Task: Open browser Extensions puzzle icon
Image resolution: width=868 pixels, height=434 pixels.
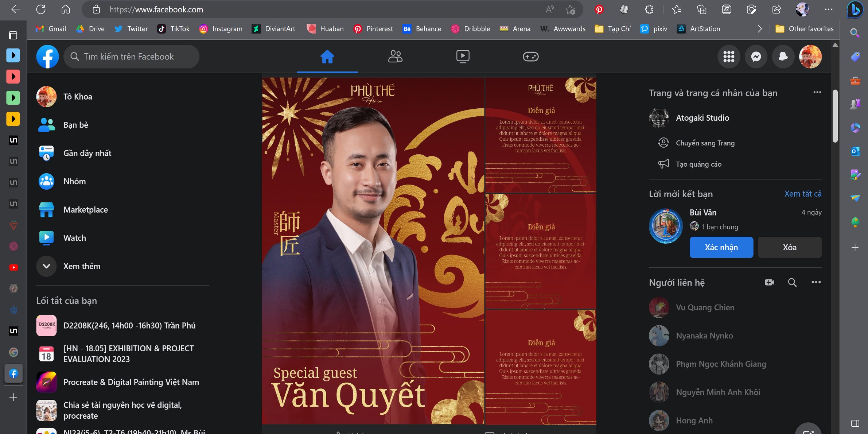Action: (649, 9)
